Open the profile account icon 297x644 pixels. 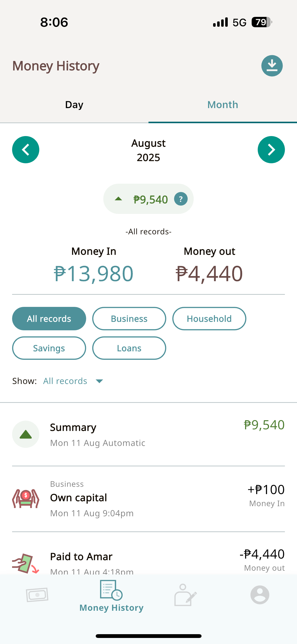coord(260,595)
